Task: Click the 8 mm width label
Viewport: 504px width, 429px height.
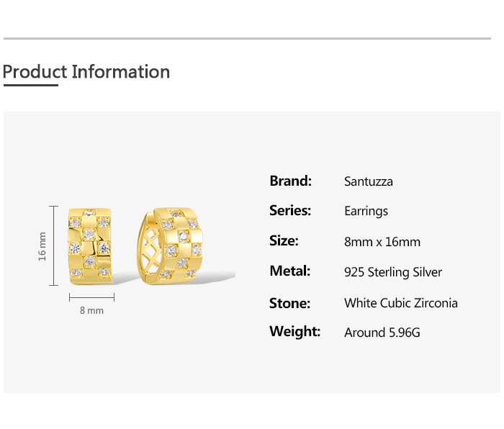Action: pos(91,311)
